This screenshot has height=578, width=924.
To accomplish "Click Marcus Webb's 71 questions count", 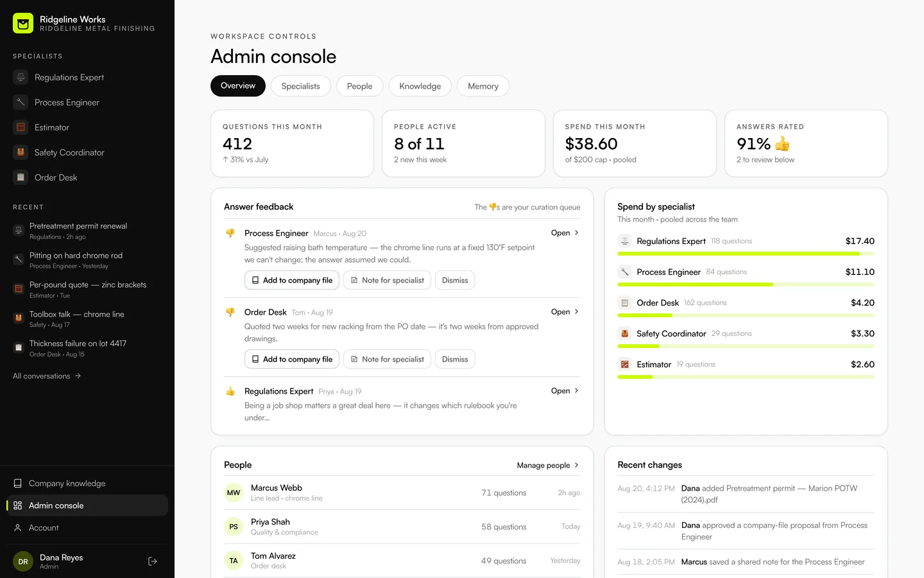I will pos(504,493).
